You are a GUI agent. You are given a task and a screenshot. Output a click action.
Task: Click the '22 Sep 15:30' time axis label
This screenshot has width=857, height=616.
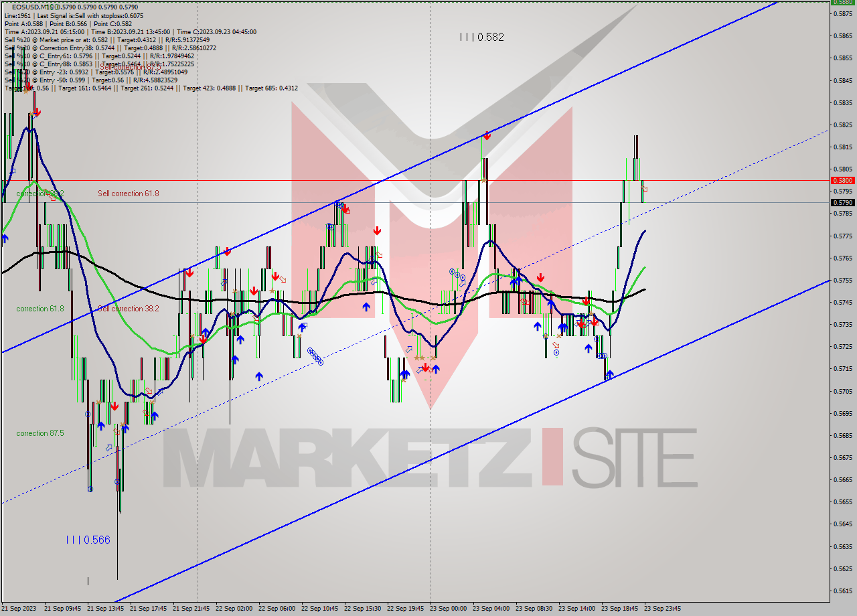(362, 609)
